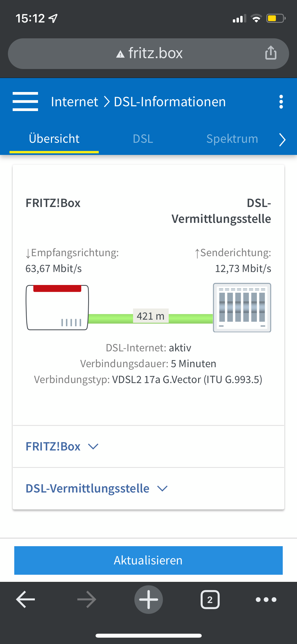Expand the FRITZ!Box details section
Image resolution: width=297 pixels, height=644 pixels.
click(62, 447)
